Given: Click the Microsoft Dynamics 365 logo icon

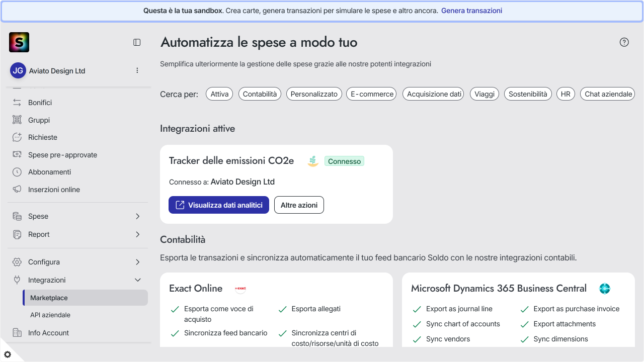Looking at the screenshot, I should [605, 289].
